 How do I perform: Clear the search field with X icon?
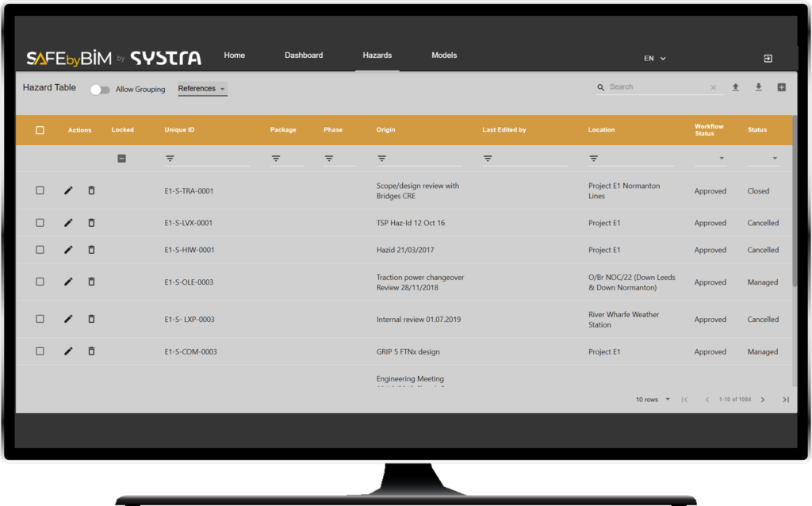point(713,87)
